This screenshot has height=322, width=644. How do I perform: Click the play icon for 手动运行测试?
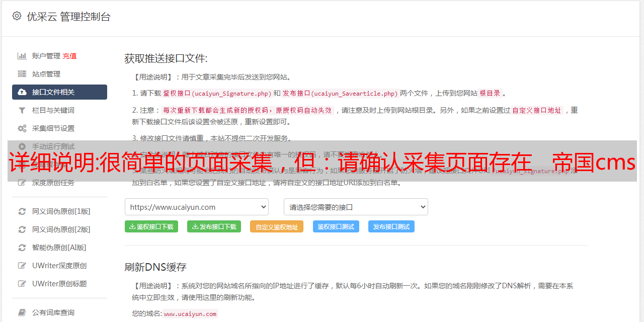[x=22, y=146]
